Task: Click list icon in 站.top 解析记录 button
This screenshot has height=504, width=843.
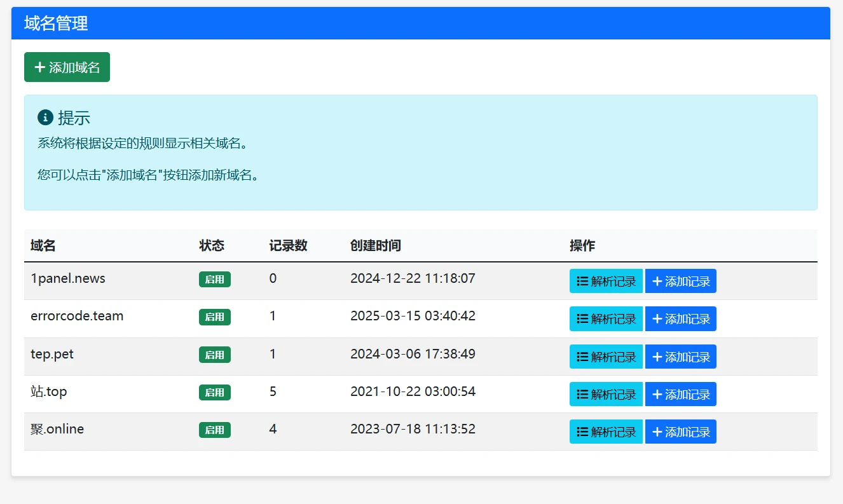Action: coord(582,394)
